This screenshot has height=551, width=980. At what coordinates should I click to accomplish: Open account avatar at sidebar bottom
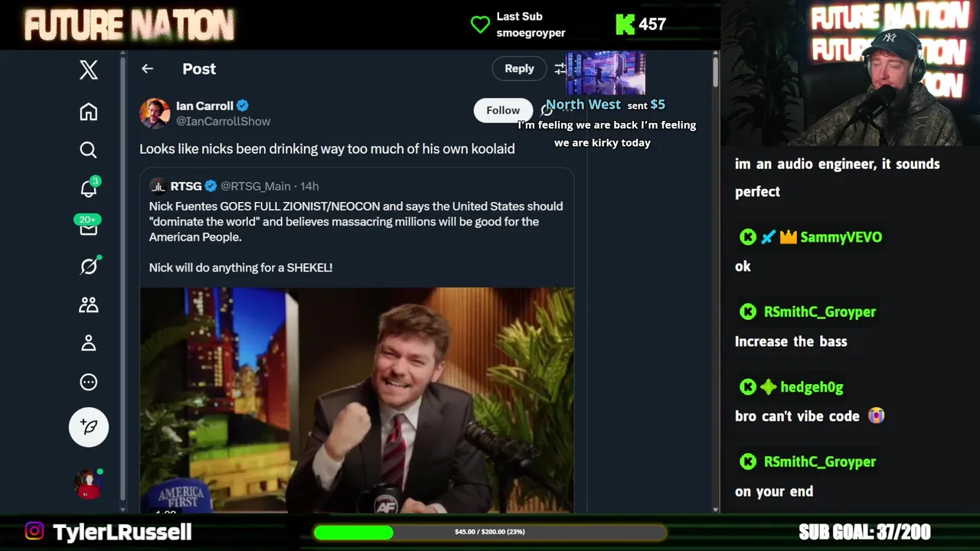89,484
